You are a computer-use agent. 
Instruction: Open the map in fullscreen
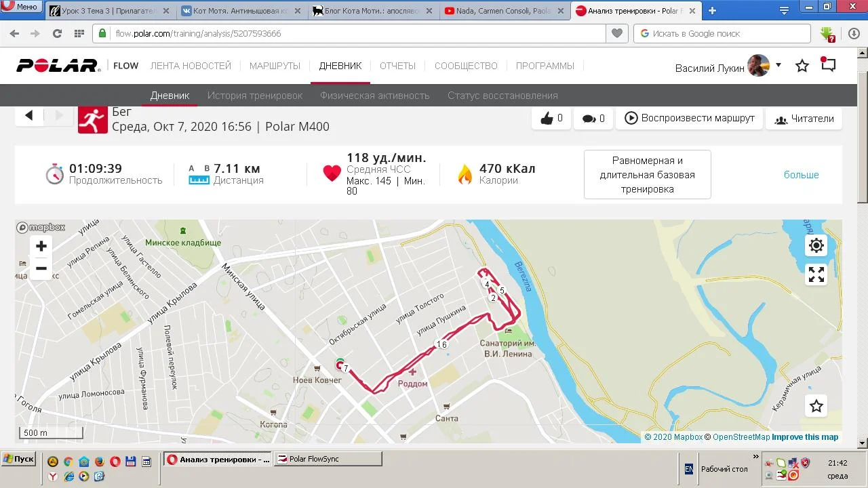tap(816, 274)
